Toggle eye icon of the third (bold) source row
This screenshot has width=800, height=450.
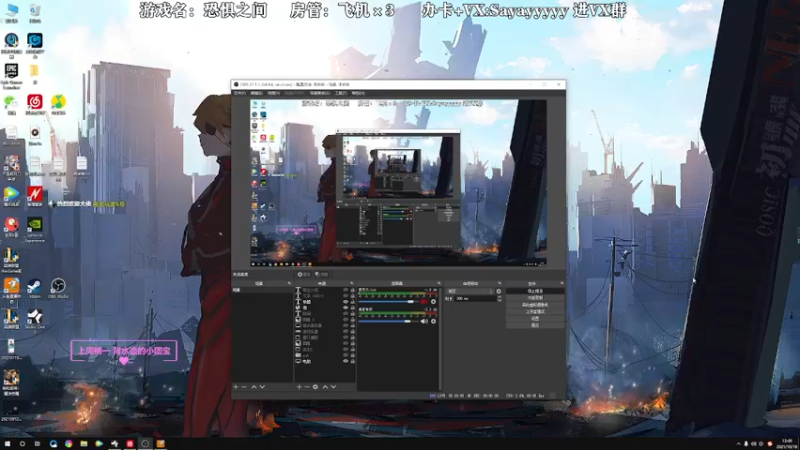click(x=345, y=302)
